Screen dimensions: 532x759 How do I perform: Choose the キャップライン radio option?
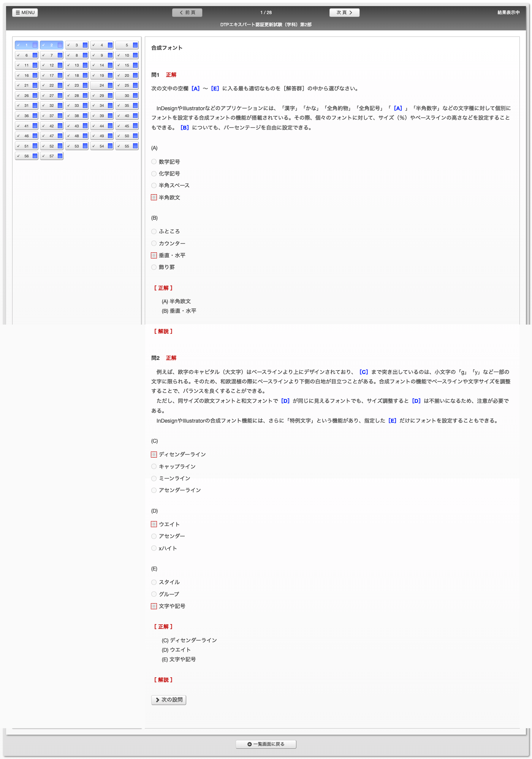tap(154, 467)
